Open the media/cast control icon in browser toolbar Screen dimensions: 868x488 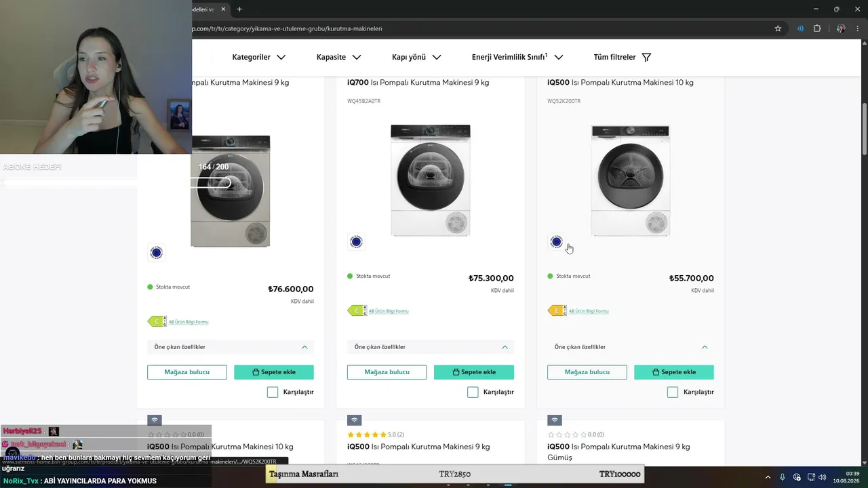[800, 28]
